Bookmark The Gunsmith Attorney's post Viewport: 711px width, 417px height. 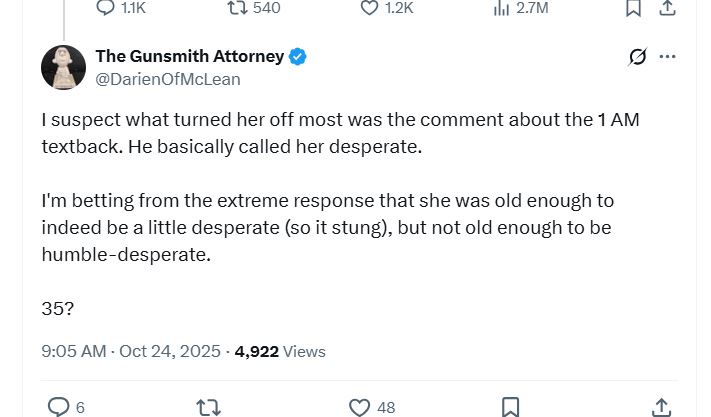point(510,407)
